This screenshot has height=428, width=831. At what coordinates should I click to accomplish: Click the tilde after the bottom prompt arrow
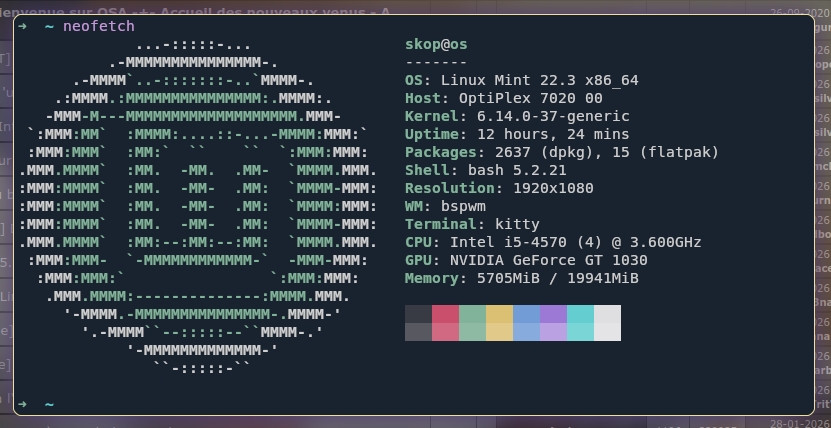click(x=48, y=404)
